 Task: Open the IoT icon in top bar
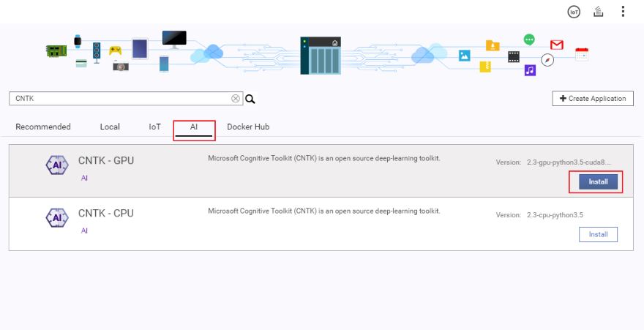[574, 12]
